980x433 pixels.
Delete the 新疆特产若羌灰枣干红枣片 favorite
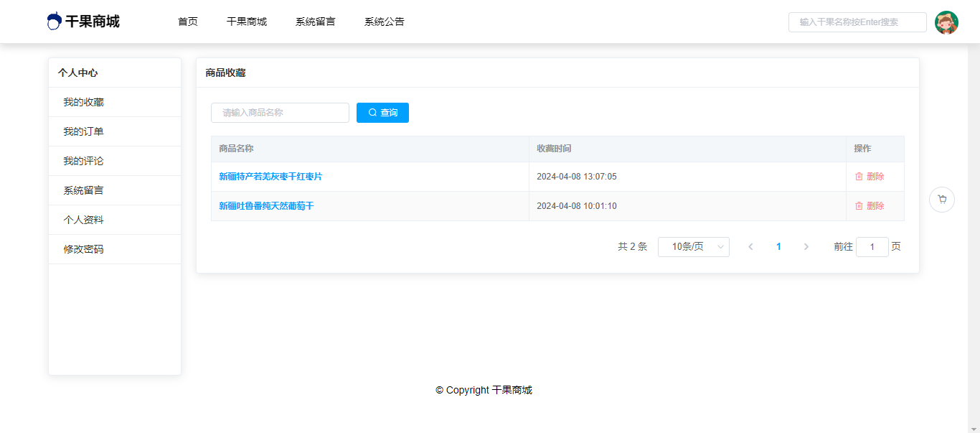[869, 177]
